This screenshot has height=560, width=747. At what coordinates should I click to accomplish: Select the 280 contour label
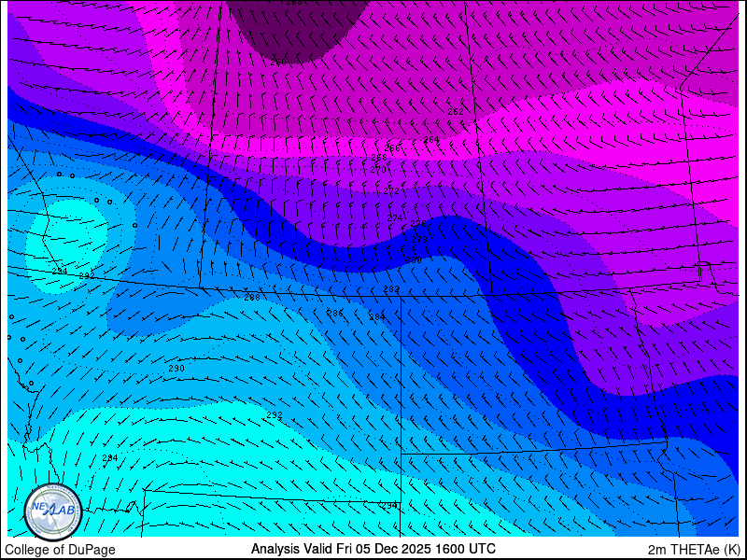(413, 260)
